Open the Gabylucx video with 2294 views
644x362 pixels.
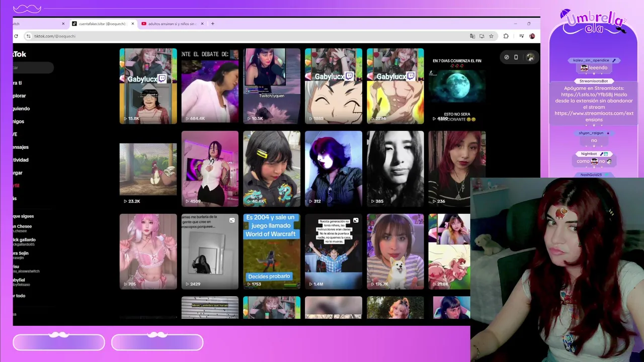tap(395, 86)
